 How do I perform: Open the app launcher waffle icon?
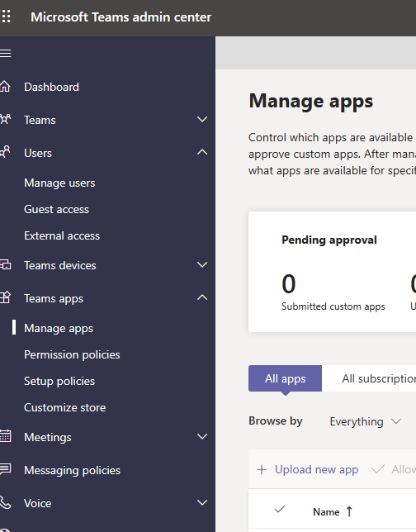[x=6, y=17]
